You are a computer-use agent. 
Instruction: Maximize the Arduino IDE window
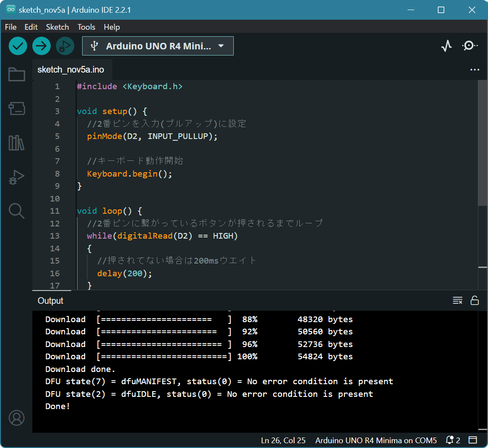(x=441, y=10)
